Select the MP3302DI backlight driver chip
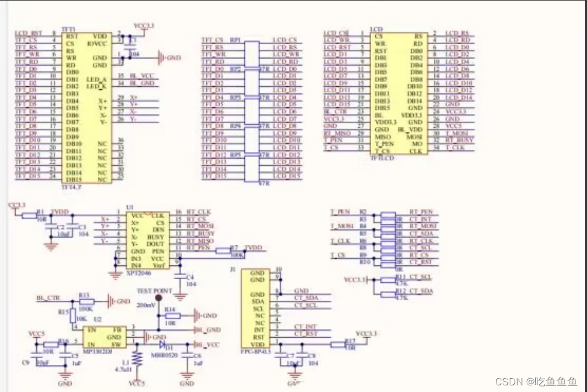Image resolution: width=587 pixels, height=392 pixels. click(x=104, y=336)
